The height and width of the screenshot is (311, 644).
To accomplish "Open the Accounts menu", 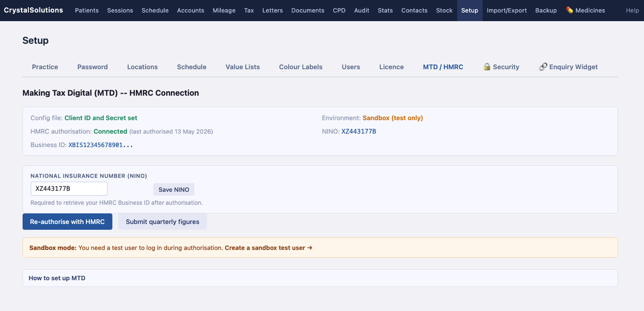I will pos(191,10).
